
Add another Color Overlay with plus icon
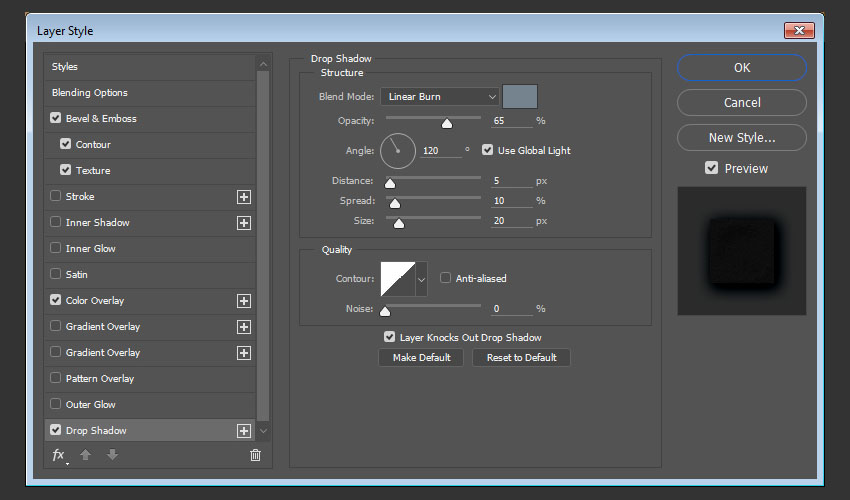(x=243, y=301)
